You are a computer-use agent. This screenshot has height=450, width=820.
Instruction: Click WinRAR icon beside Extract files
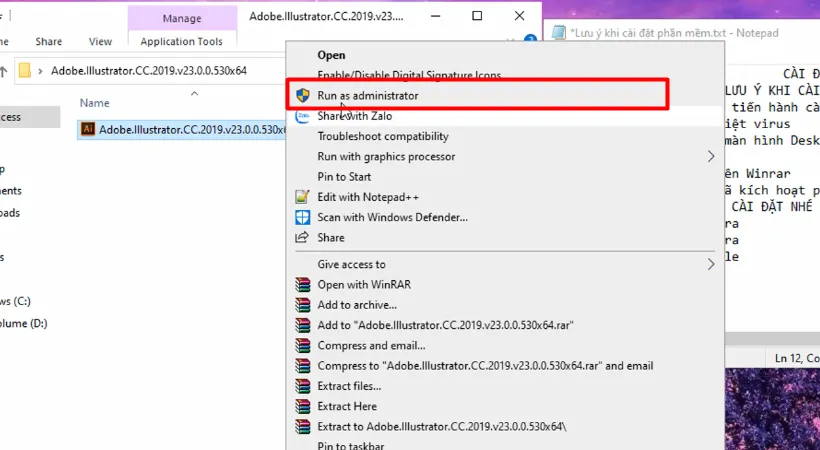coord(302,386)
